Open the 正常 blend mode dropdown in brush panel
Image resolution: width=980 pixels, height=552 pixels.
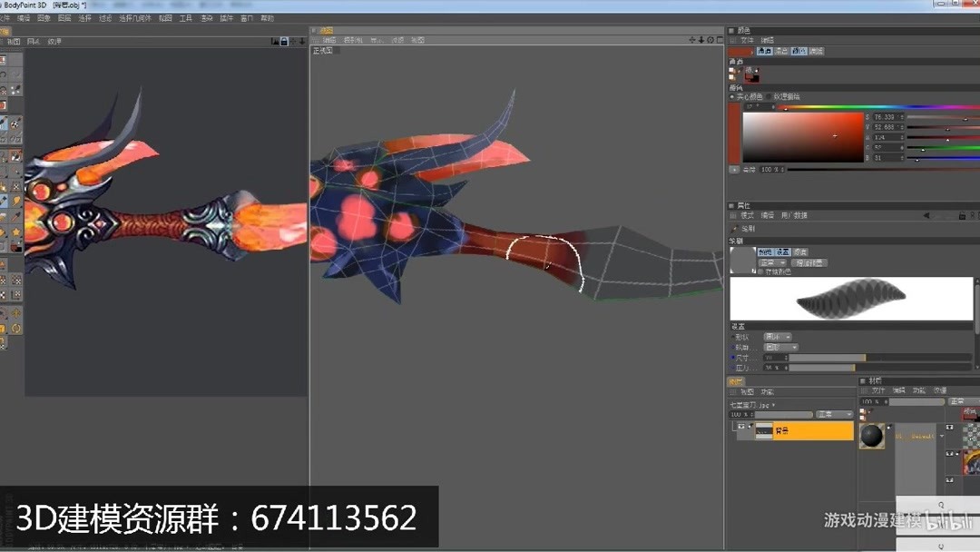pos(770,261)
